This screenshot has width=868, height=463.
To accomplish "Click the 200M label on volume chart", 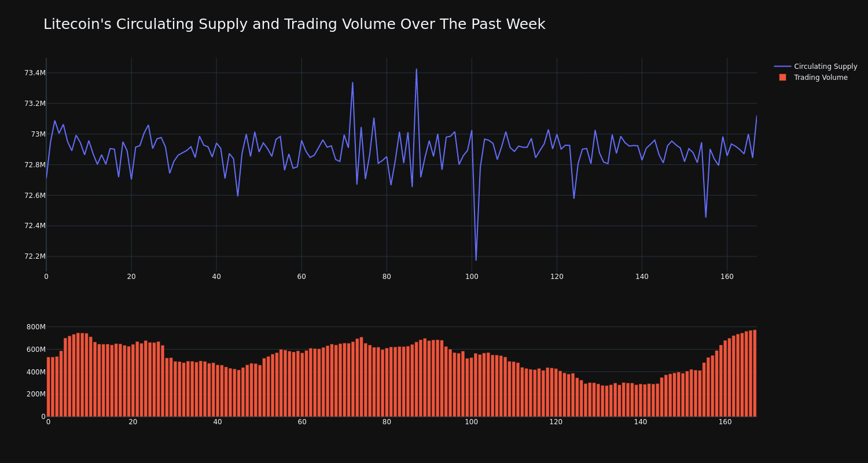I will tap(36, 394).
